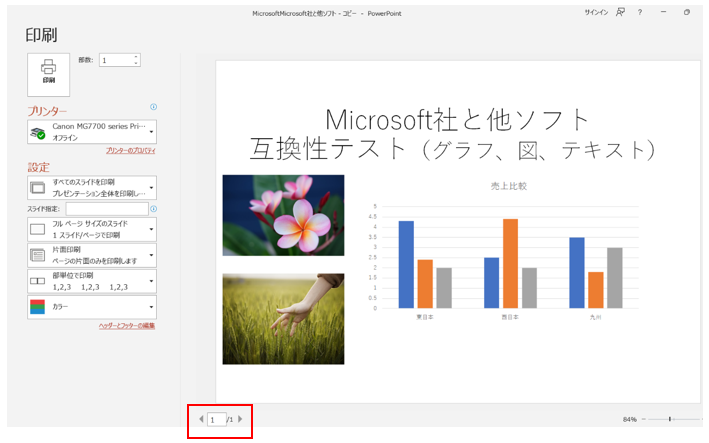Click the feedback icon in title bar

[621, 12]
